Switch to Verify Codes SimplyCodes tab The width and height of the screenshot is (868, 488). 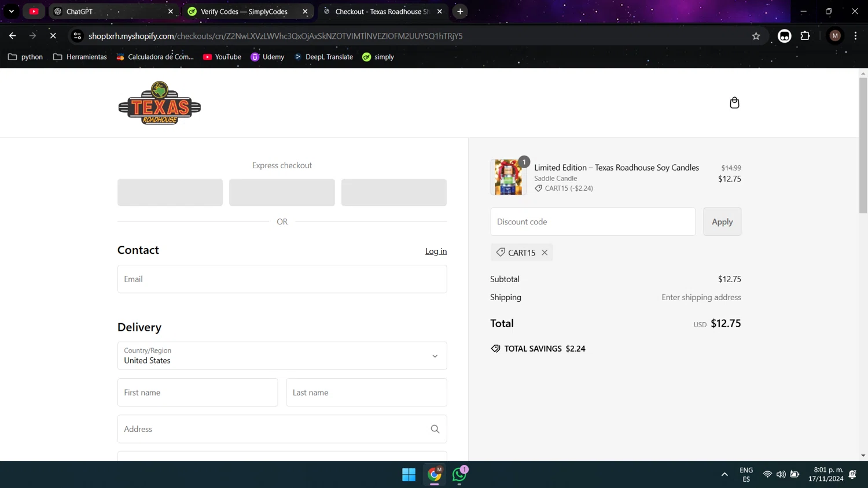point(249,12)
